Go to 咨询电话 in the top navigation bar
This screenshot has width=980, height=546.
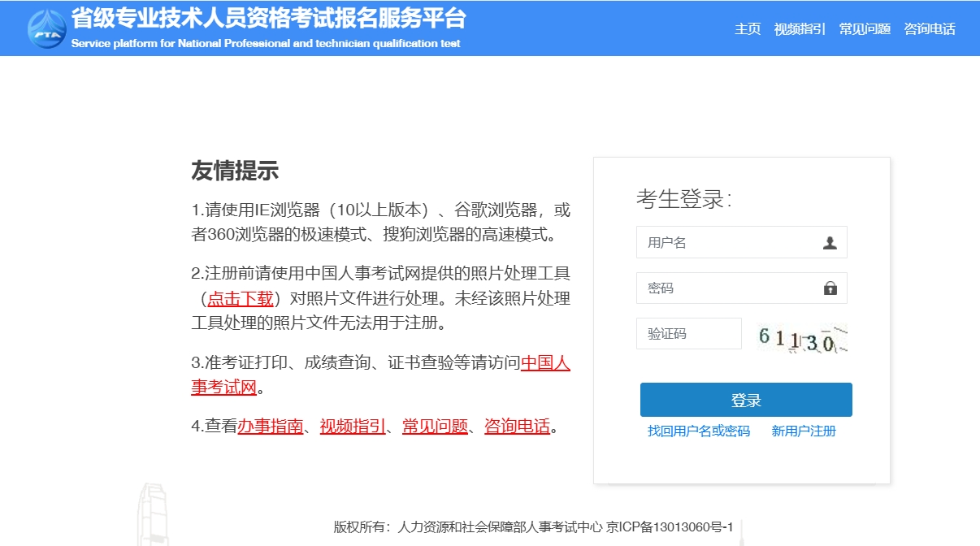tap(930, 29)
